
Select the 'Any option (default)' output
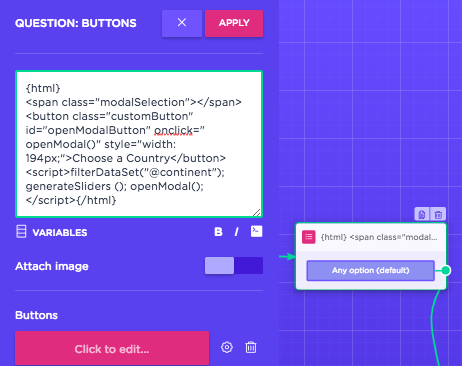click(x=371, y=270)
